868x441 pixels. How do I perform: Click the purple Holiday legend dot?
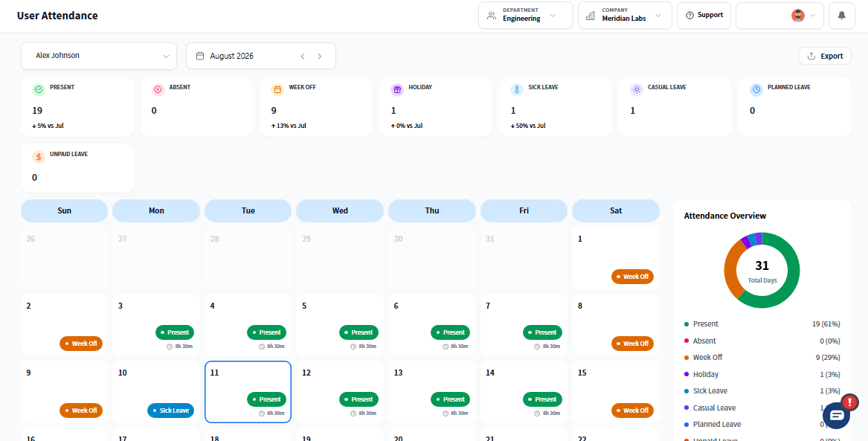pos(687,375)
